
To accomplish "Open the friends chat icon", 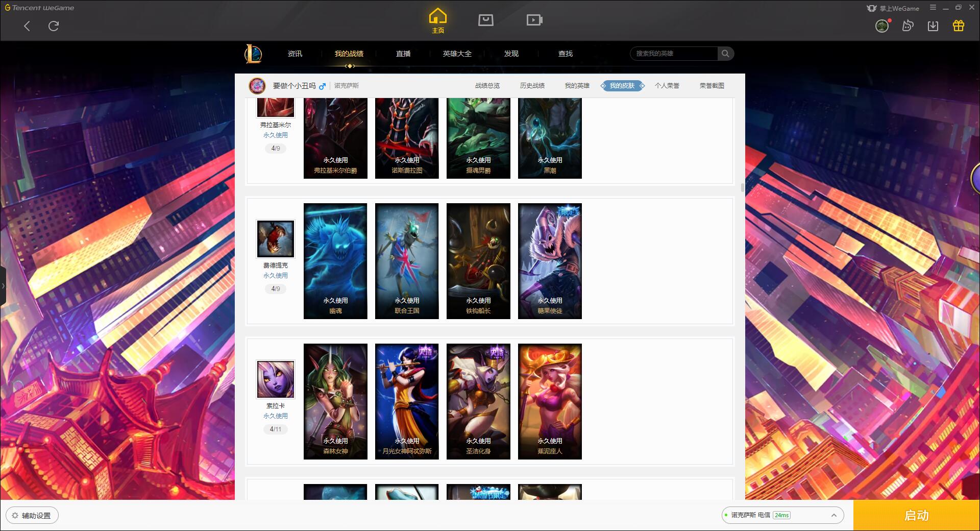I will click(908, 26).
